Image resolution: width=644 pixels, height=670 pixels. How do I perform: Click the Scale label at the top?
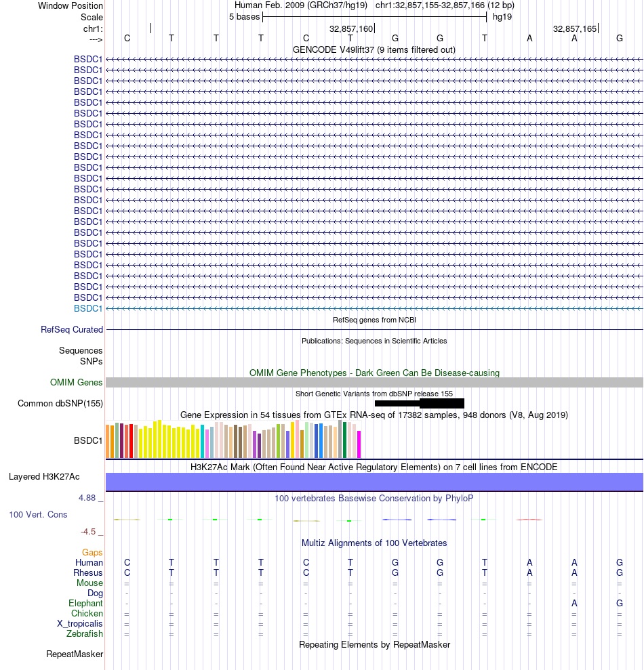(x=92, y=17)
